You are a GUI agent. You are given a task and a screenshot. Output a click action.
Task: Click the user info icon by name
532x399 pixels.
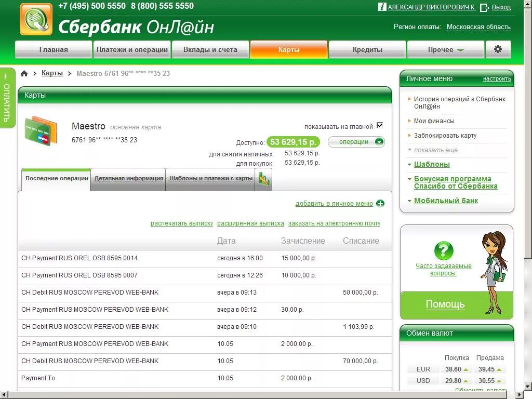coord(382,7)
